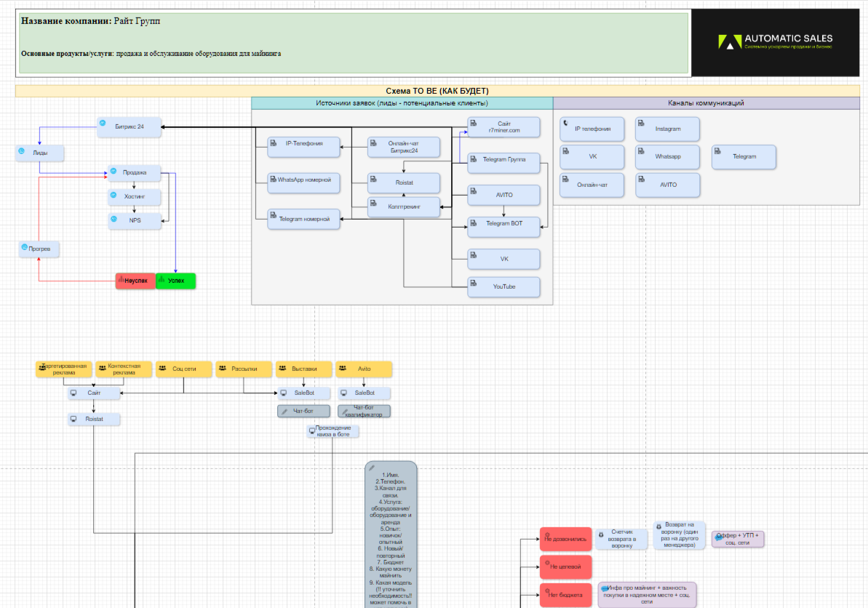Select the Продажа stage block

tap(135, 172)
